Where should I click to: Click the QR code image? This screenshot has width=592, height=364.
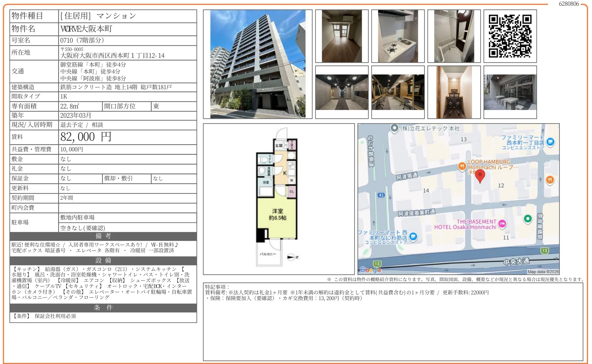(x=510, y=36)
